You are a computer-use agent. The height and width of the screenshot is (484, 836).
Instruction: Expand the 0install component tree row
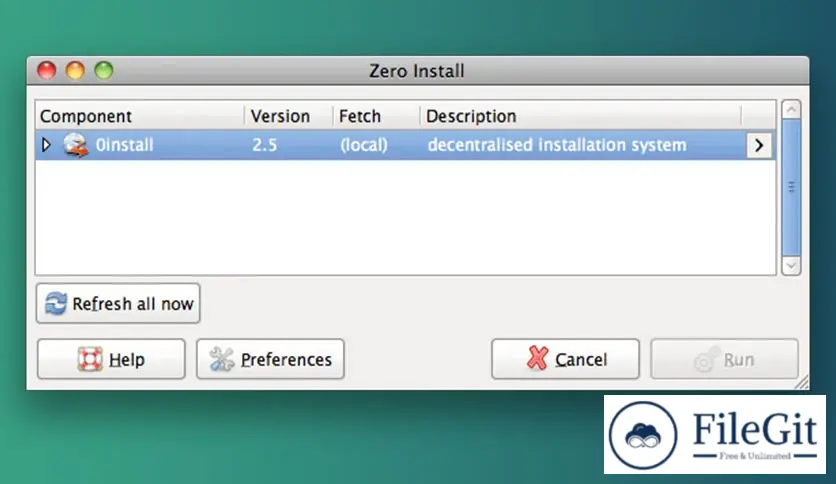pos(46,144)
